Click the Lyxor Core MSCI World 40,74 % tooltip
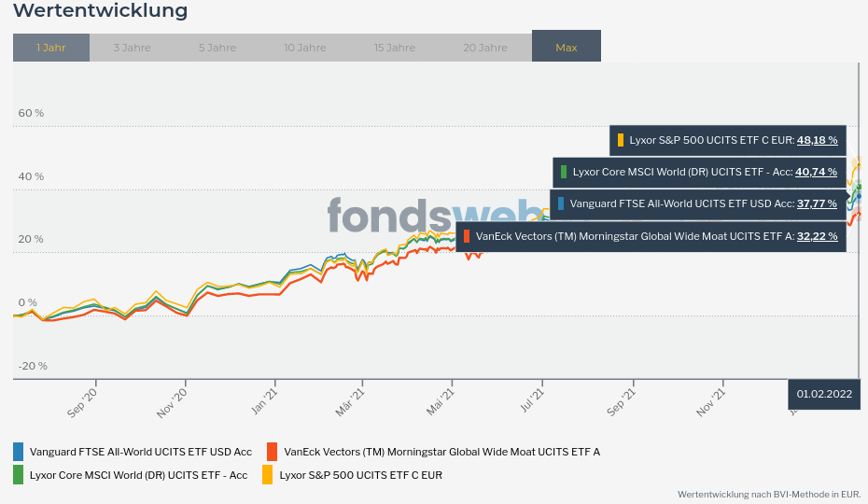 pyautogui.click(x=698, y=172)
